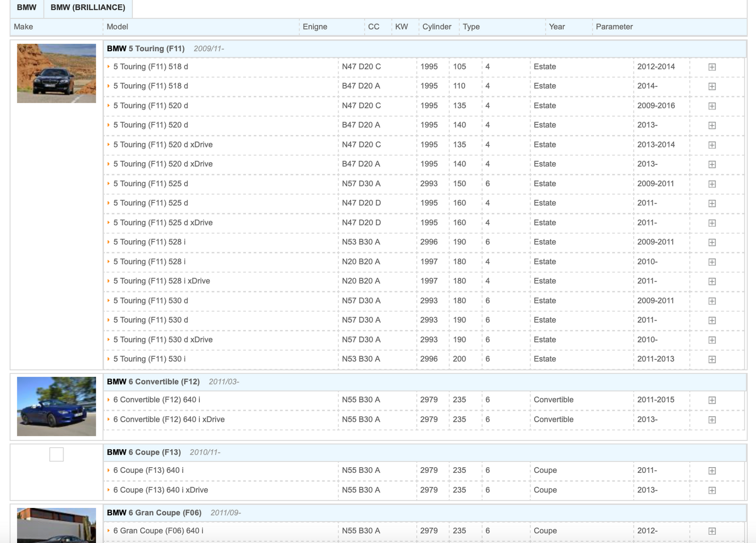Expand plus icon for 520 d 2009-2016 row
The width and height of the screenshot is (756, 543).
[x=712, y=106]
